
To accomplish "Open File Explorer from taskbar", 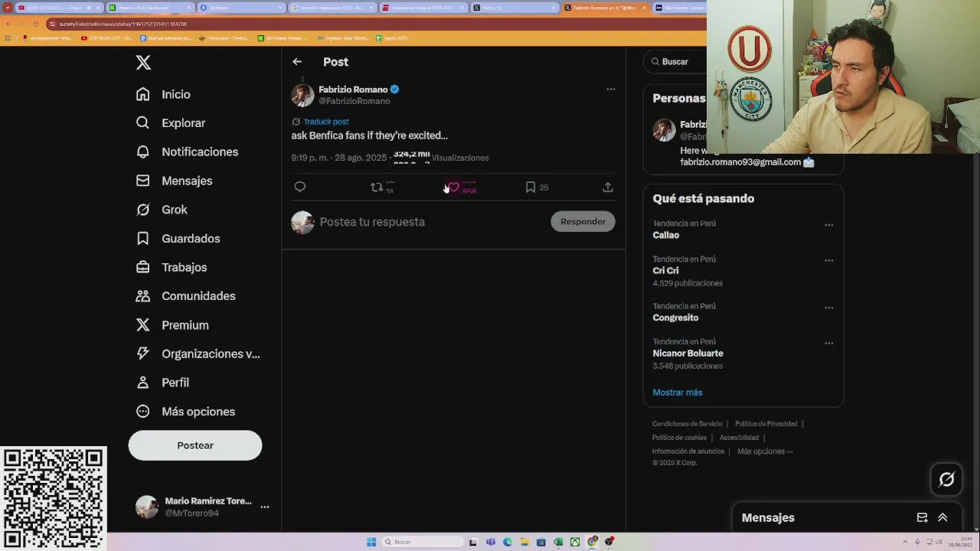I will (524, 542).
